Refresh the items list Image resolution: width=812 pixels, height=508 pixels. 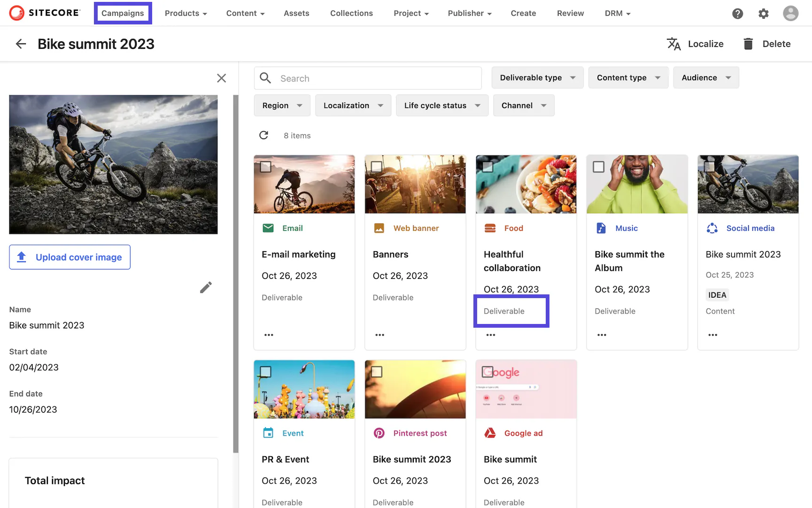point(264,135)
